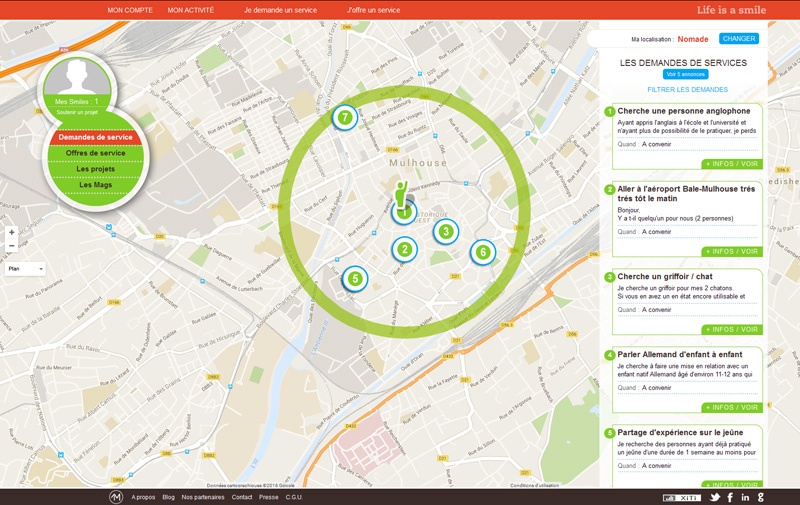
Task: Open A propos footer link
Action: coord(143,497)
